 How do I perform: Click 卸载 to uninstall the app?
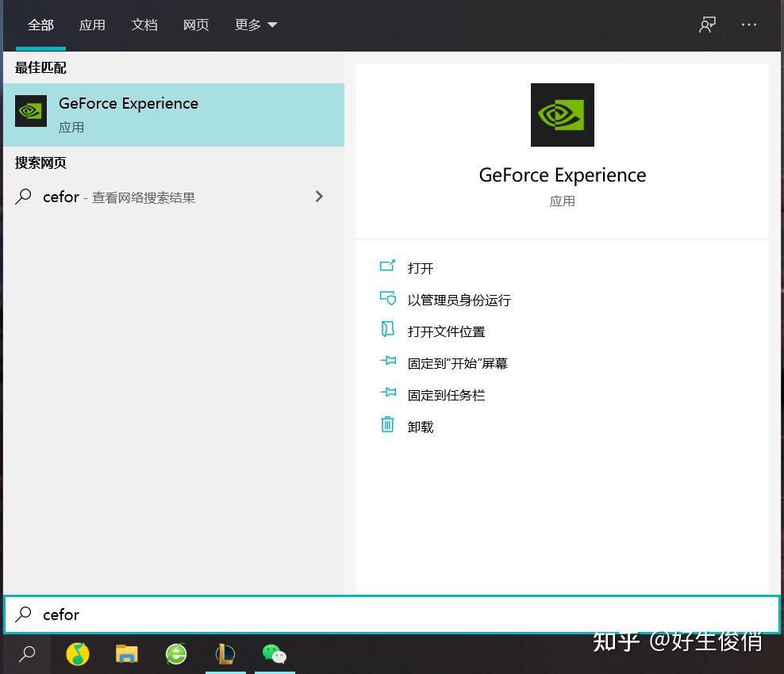420,427
